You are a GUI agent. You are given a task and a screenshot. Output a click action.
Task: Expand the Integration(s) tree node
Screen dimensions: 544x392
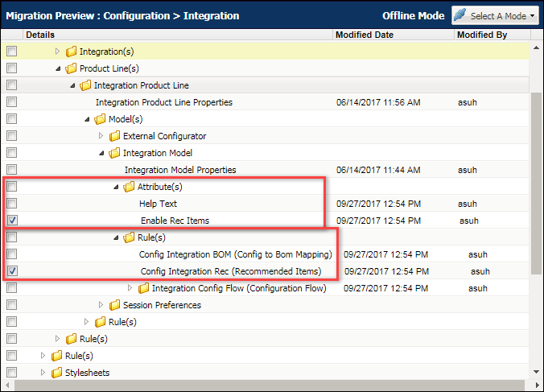point(57,52)
